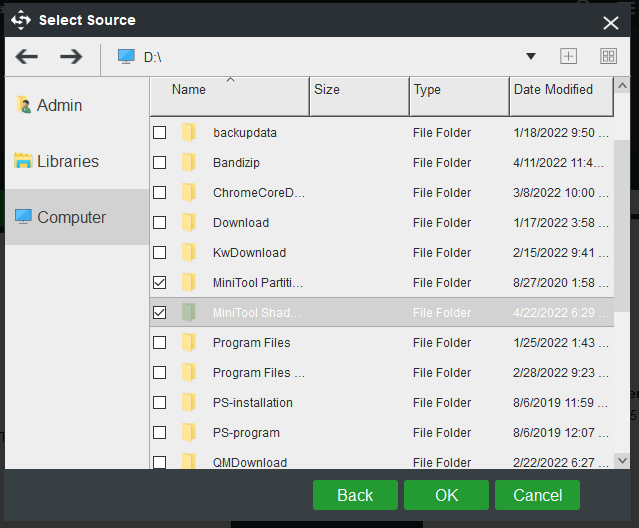
Task: Click the backupdata folder icon
Action: click(188, 132)
